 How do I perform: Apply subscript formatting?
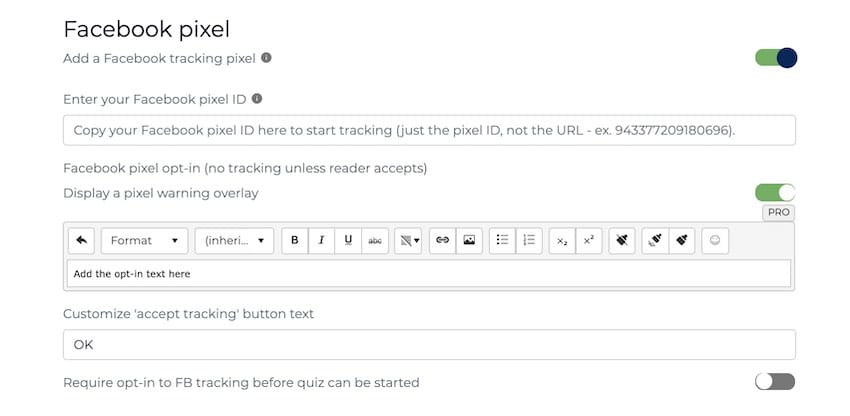[x=562, y=240]
